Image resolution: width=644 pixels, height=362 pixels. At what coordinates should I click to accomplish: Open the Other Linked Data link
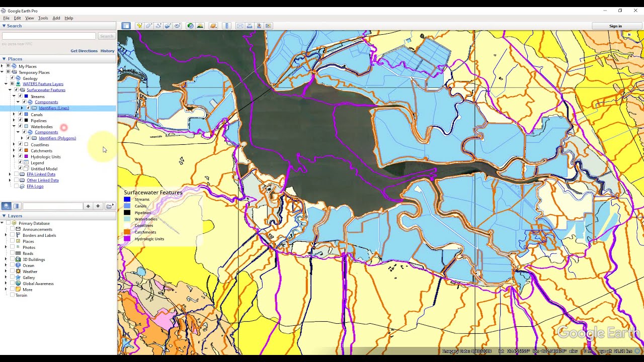pyautogui.click(x=43, y=180)
